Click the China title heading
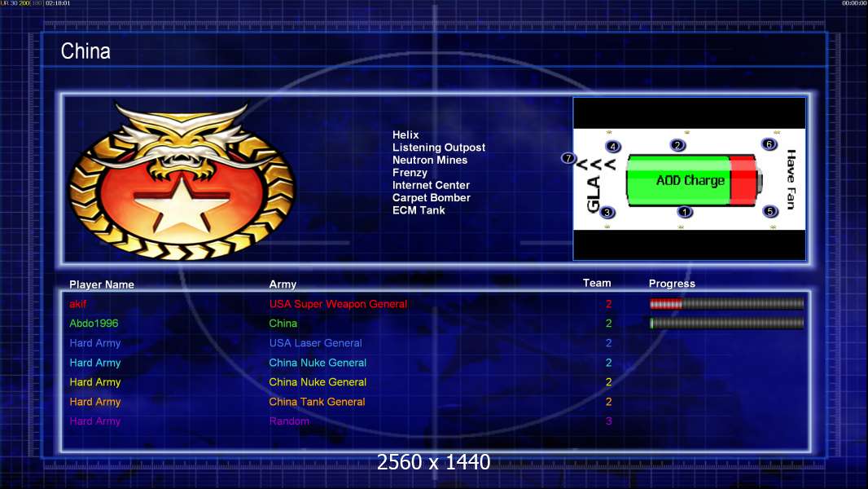Screen dimensions: 868x489 coord(85,51)
